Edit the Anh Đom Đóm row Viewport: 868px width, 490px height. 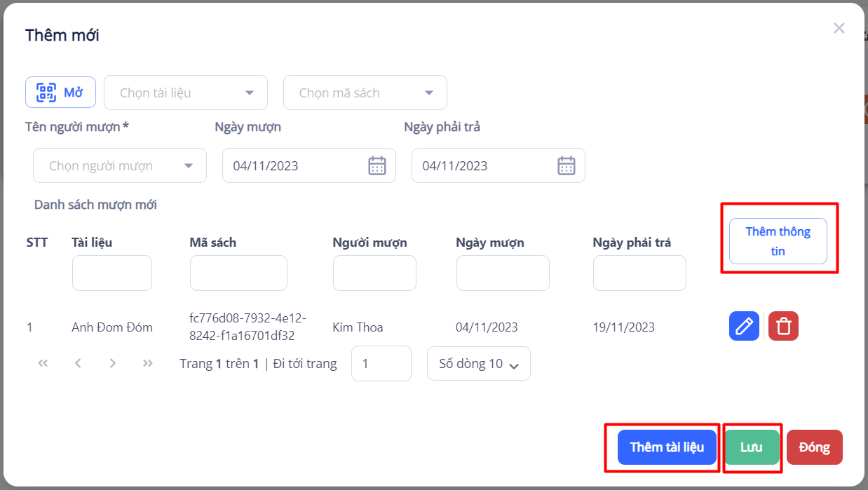click(744, 327)
